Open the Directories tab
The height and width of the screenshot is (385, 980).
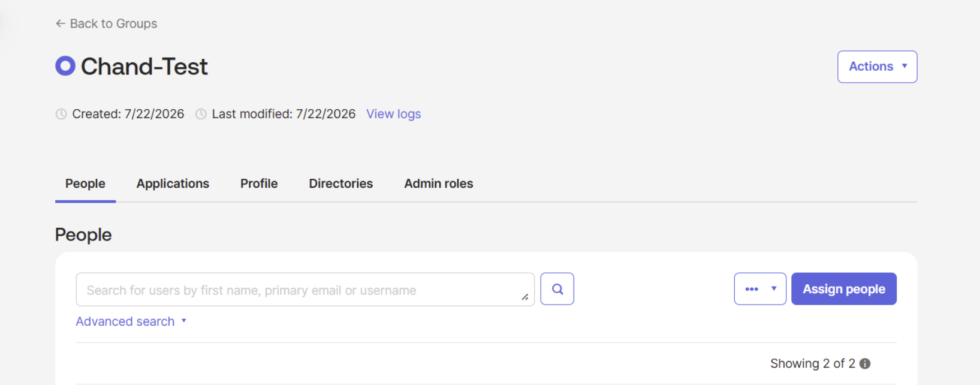click(x=341, y=184)
